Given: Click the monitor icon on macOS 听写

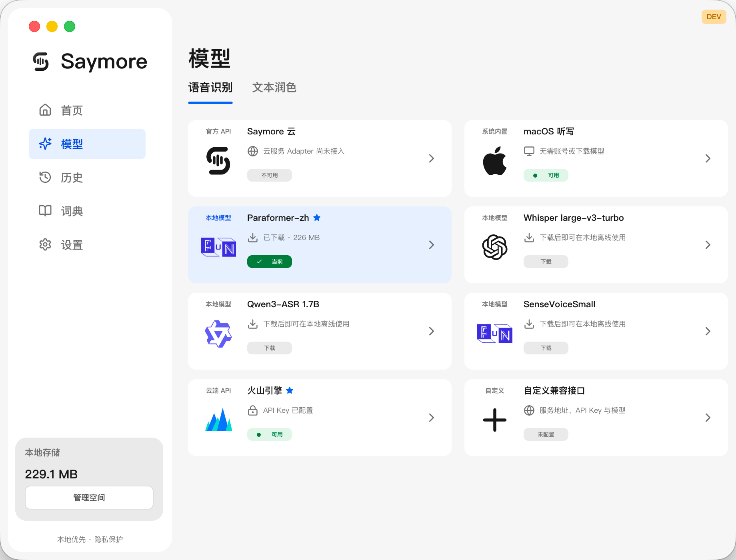Looking at the screenshot, I should pos(529,151).
